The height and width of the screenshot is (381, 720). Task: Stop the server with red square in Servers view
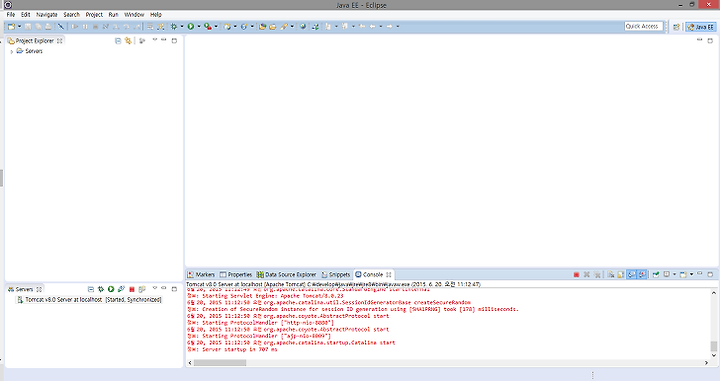click(x=132, y=289)
